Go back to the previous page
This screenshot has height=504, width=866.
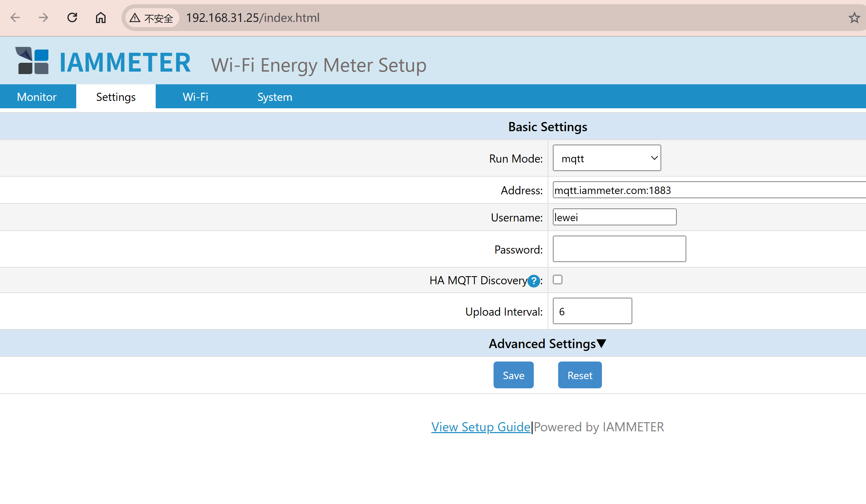(x=15, y=18)
